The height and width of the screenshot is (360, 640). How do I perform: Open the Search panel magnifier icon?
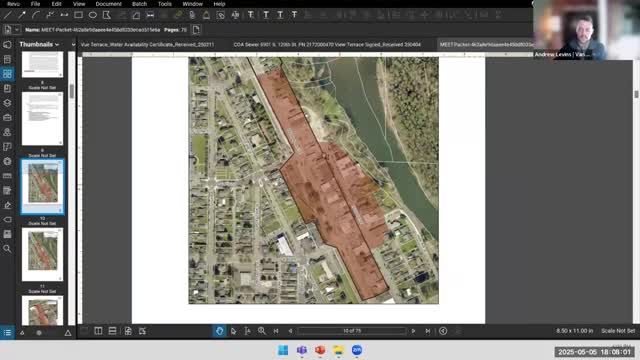(x=7, y=249)
